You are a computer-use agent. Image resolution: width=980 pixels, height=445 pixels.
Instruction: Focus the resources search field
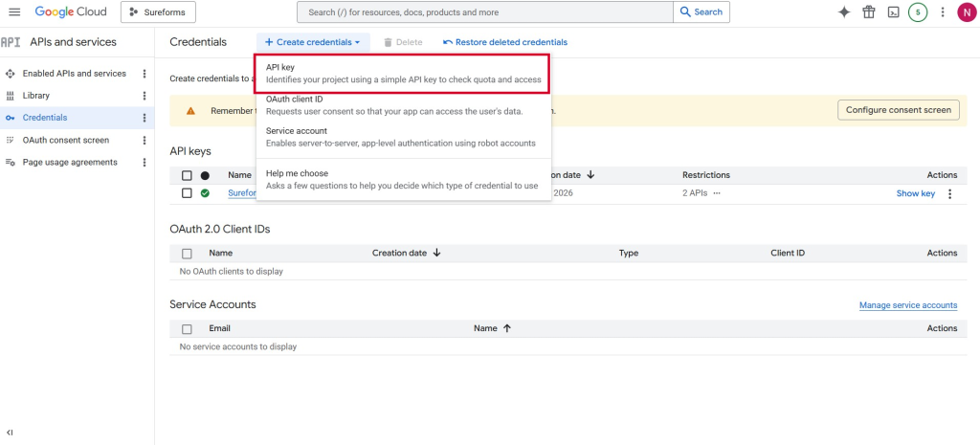[485, 11]
